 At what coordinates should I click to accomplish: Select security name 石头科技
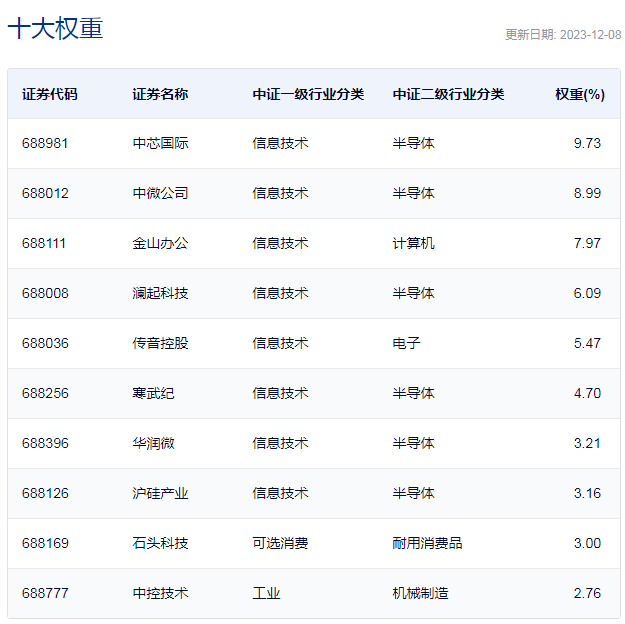click(x=160, y=543)
